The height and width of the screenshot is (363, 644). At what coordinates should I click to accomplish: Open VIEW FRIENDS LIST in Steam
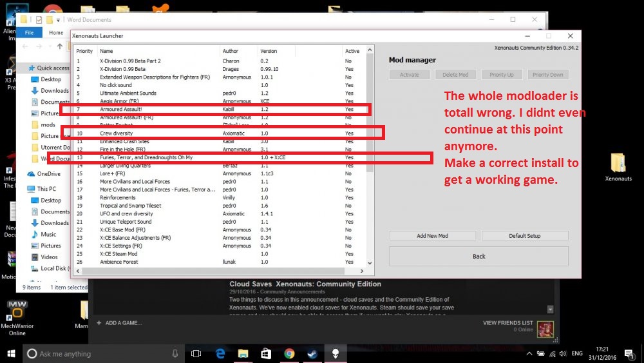[507, 323]
